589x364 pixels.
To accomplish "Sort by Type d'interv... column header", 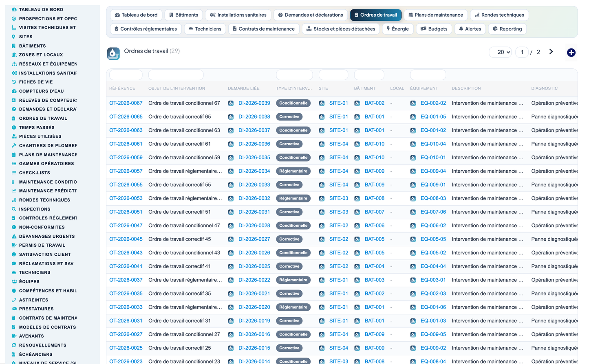I will tap(294, 88).
